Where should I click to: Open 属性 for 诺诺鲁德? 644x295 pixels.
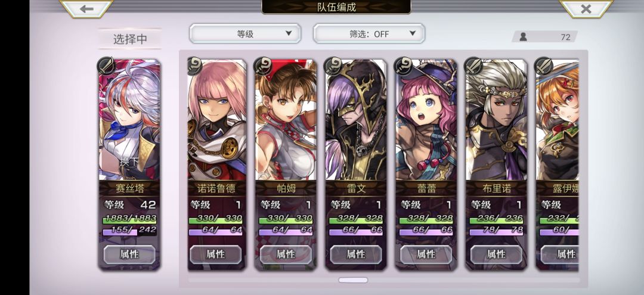216,254
